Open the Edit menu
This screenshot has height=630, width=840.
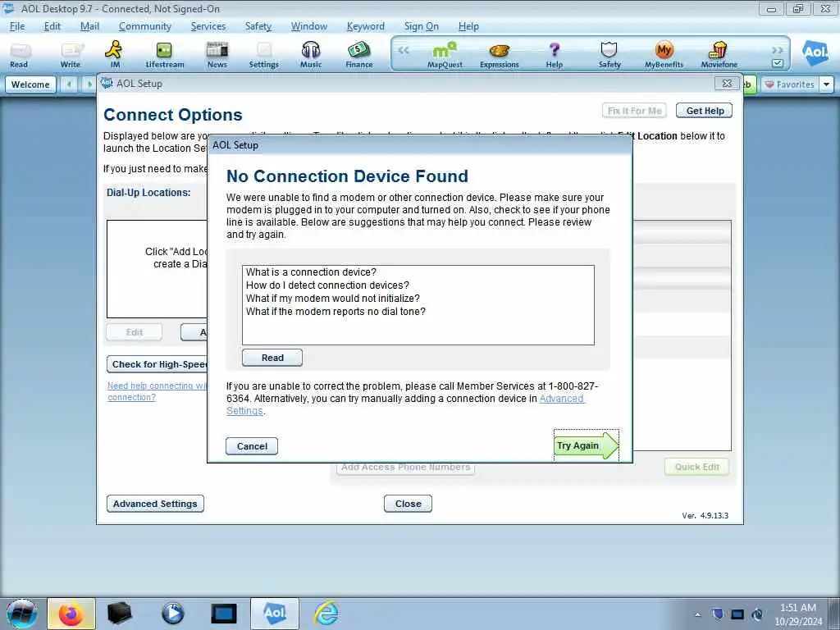click(x=52, y=26)
